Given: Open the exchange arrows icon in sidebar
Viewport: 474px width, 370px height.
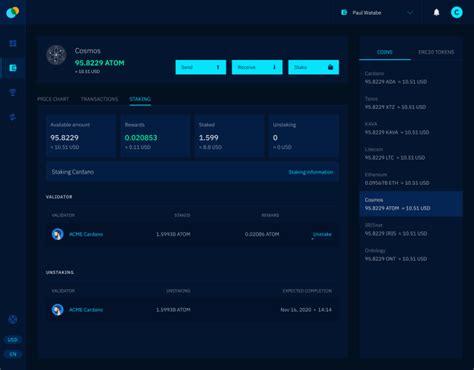Looking at the screenshot, I should [x=13, y=117].
